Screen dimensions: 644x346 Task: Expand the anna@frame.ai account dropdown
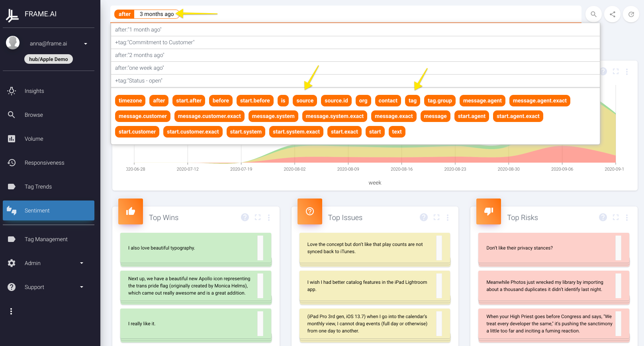point(86,44)
